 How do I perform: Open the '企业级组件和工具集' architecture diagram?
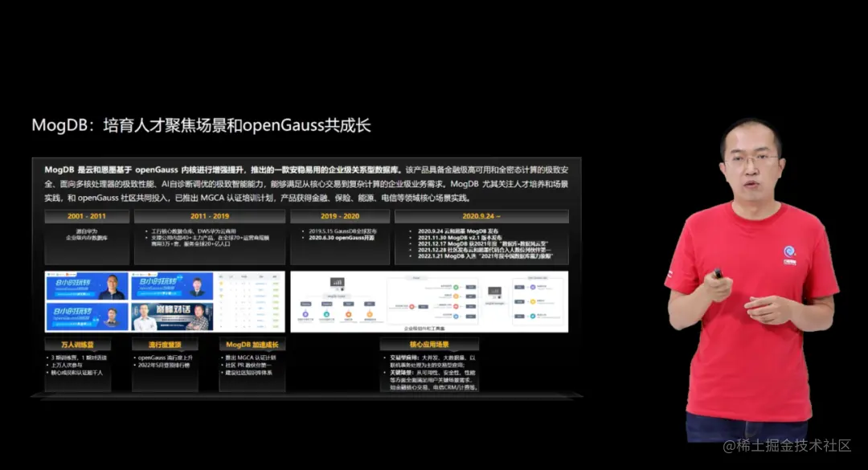429,302
